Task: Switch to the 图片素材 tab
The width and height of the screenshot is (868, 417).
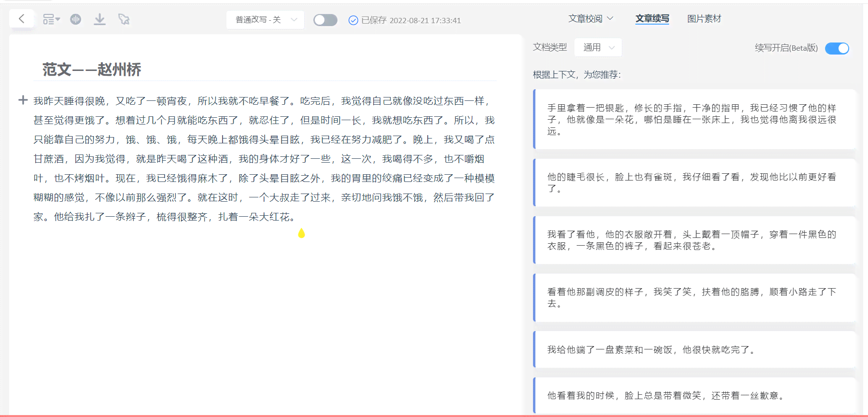Action: pyautogui.click(x=704, y=19)
